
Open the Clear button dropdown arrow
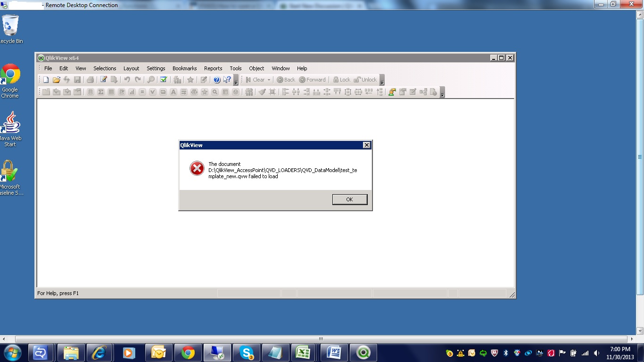click(269, 80)
